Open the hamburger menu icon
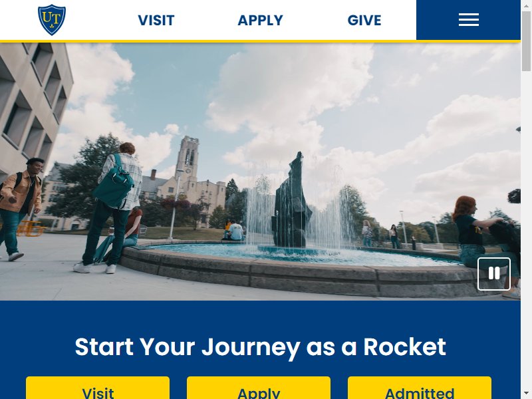The height and width of the screenshot is (399, 532). point(469,20)
